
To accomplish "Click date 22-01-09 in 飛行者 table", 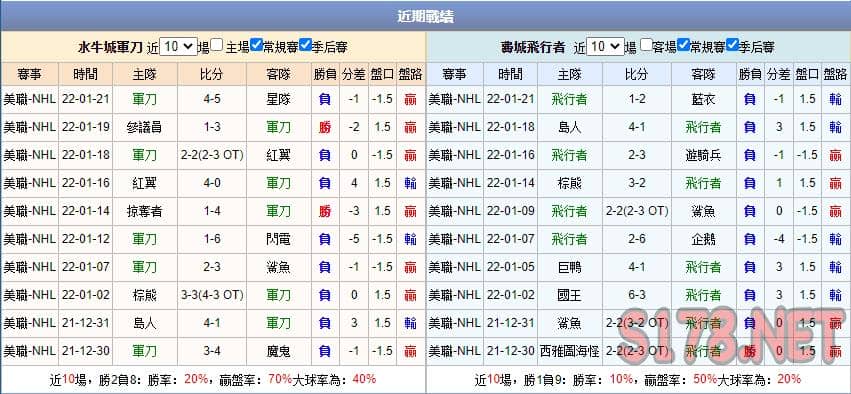I will [511, 212].
